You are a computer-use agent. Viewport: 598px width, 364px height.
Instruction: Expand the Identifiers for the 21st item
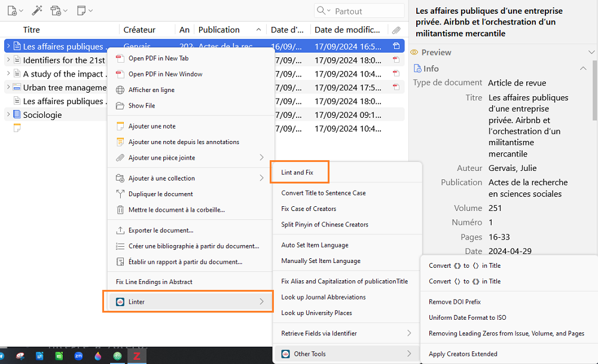click(x=8, y=60)
